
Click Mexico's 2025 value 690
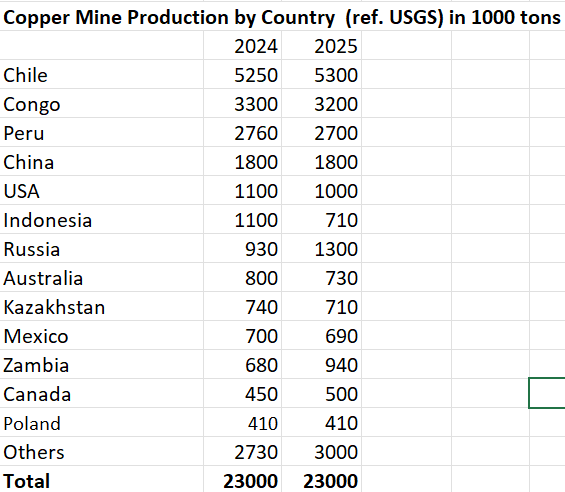[321, 336]
